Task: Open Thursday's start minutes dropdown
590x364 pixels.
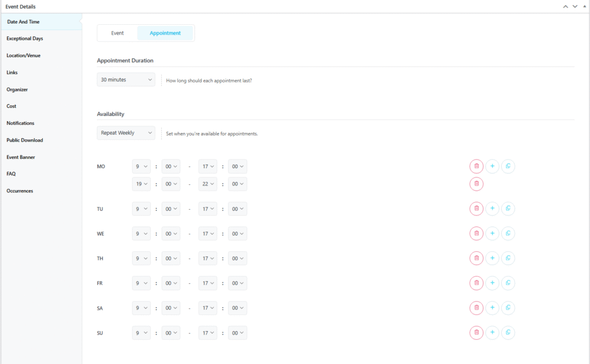Action: click(171, 259)
